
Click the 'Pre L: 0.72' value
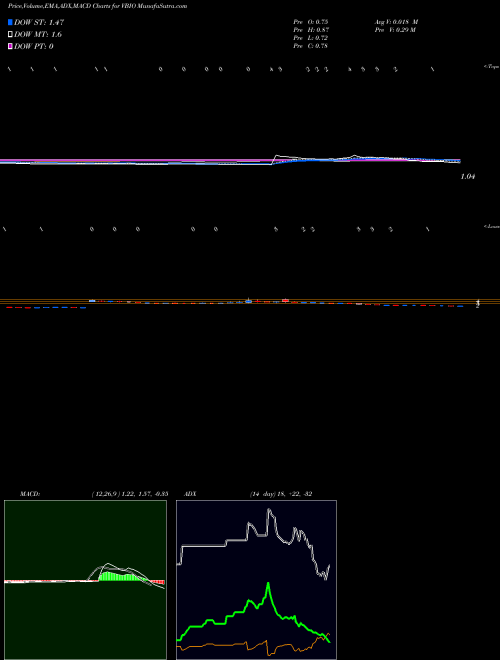coord(311,37)
